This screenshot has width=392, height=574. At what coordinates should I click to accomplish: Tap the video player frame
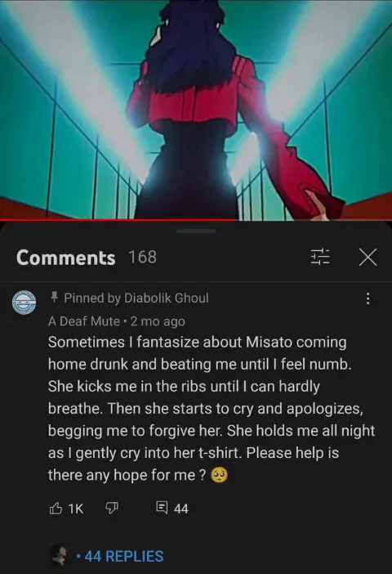pos(196,110)
